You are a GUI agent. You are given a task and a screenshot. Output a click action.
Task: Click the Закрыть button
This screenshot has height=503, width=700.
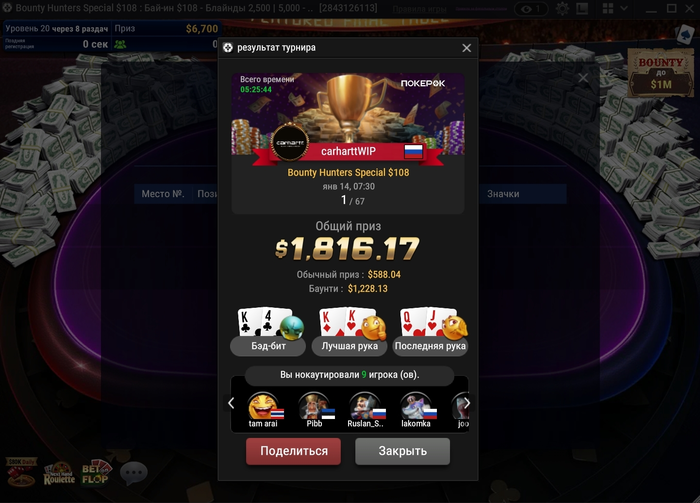click(402, 451)
